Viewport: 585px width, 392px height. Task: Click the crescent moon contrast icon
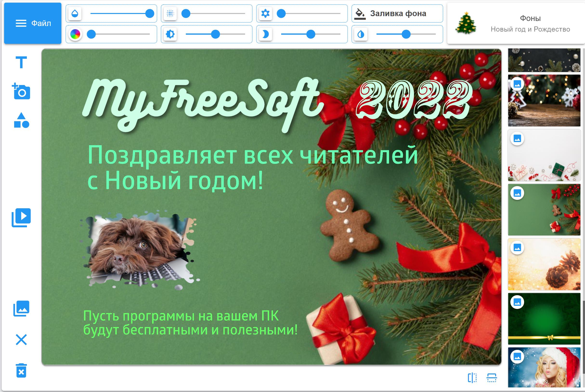point(265,34)
